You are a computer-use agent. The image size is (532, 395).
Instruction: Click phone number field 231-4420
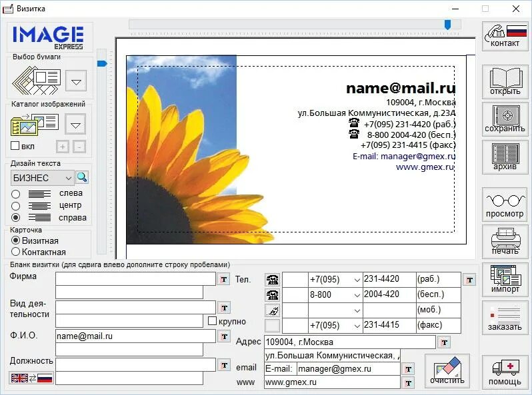389,279
